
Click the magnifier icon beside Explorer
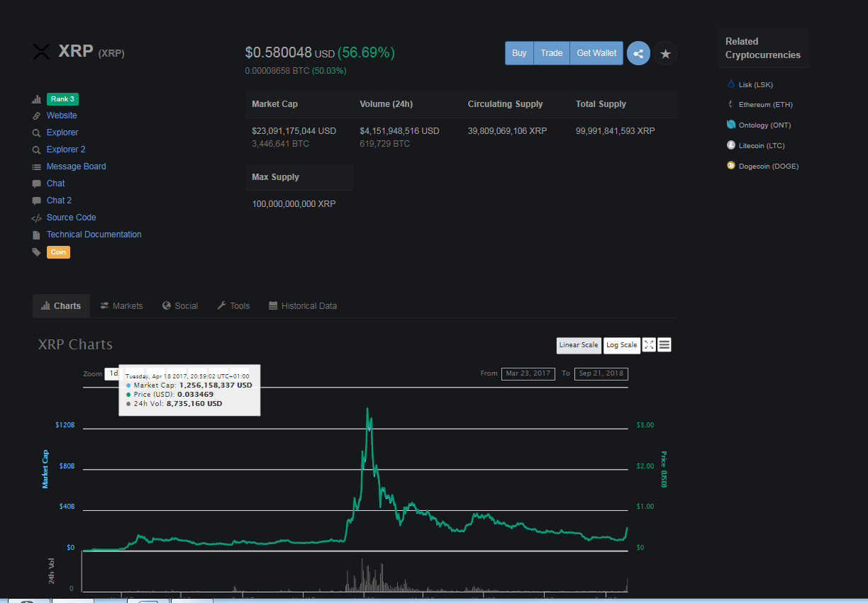coord(36,133)
